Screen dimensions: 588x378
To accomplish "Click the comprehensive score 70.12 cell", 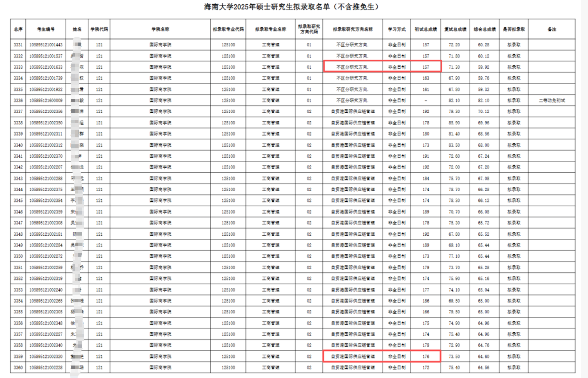I will click(x=484, y=112).
